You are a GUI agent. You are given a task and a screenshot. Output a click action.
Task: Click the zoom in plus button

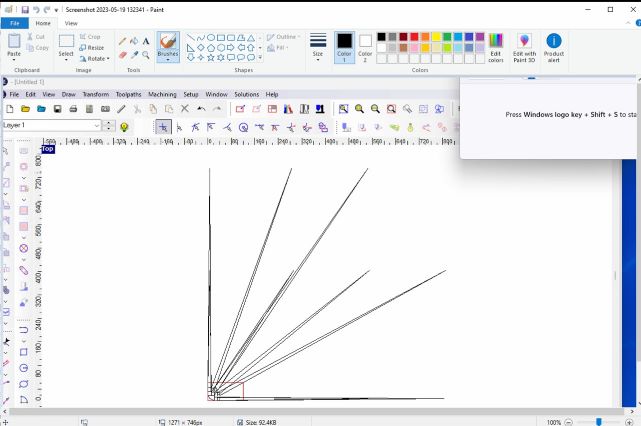(629, 422)
